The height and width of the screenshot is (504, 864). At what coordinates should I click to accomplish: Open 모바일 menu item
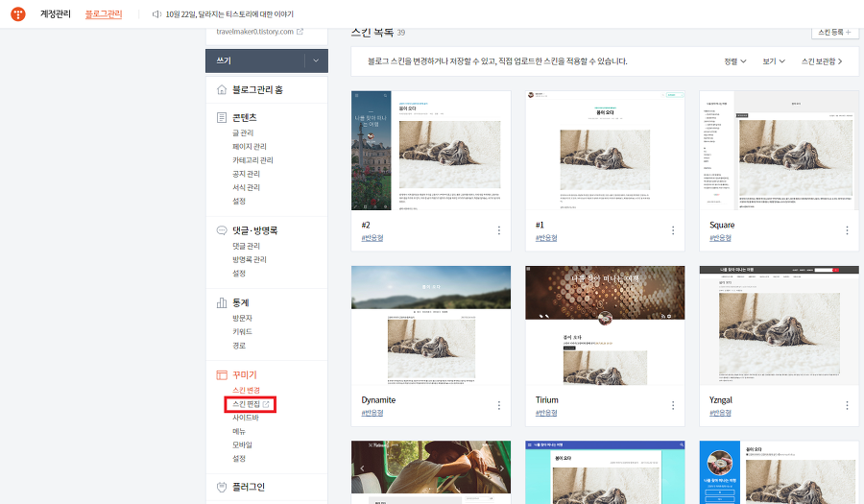click(x=242, y=444)
